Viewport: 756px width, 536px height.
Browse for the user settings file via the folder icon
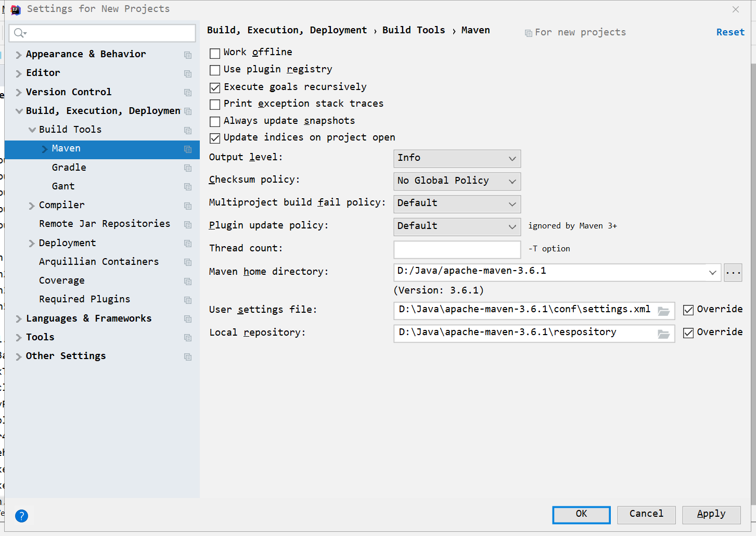coord(663,311)
